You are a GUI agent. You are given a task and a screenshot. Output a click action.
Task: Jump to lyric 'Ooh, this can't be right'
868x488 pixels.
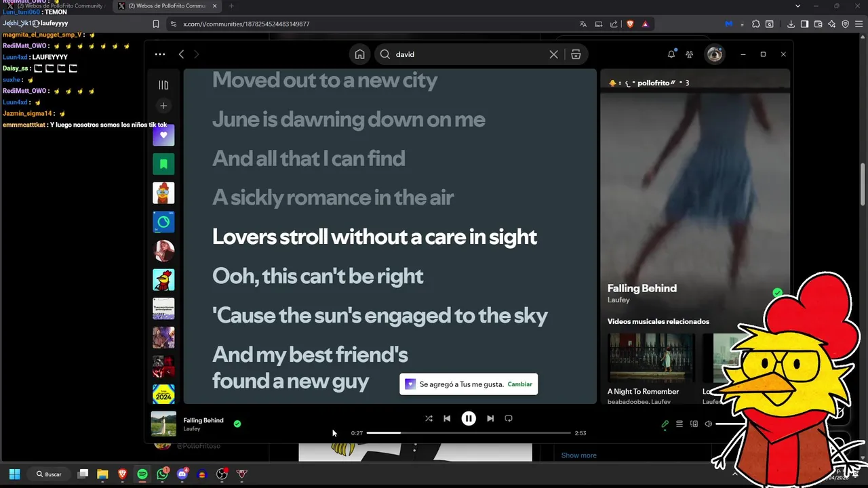tap(317, 276)
